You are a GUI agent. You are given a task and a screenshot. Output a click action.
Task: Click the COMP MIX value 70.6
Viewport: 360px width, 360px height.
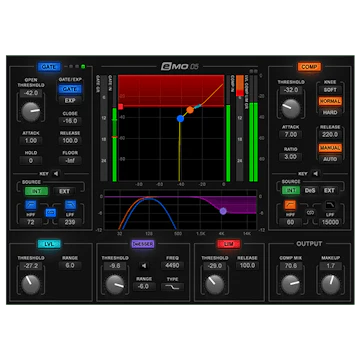tap(291, 266)
